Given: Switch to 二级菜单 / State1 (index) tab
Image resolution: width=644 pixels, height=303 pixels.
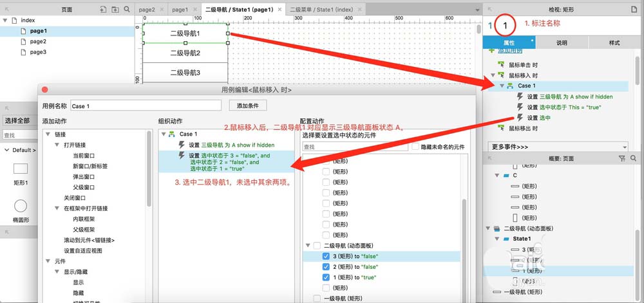Looking at the screenshot, I should point(321,10).
